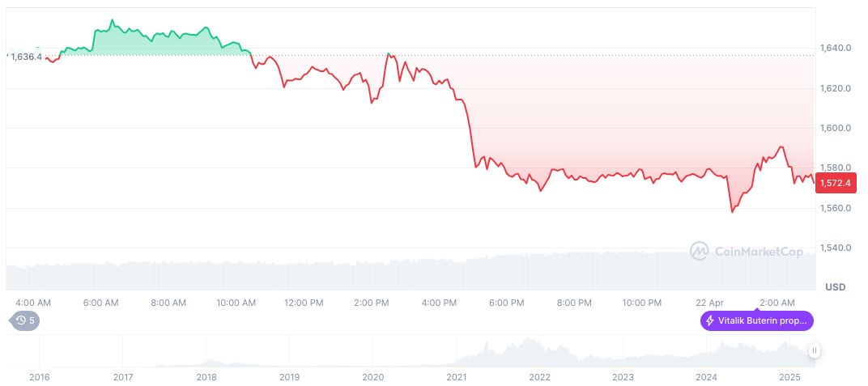The width and height of the screenshot is (868, 386).
Task: Jump to 2024 in the timeline navigator
Action: point(707,377)
